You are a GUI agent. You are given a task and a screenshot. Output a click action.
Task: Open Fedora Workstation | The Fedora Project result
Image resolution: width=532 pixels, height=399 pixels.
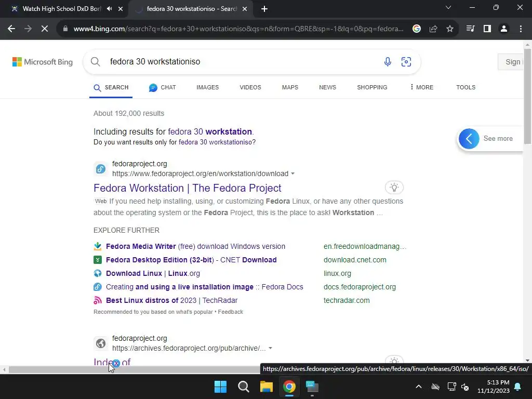[187, 188]
